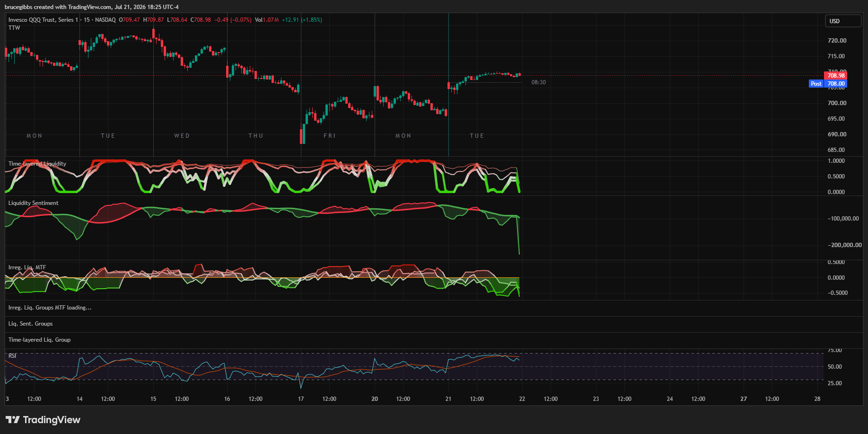
Task: Click the +12.91 (+1.85%) green value
Action: (x=302, y=20)
